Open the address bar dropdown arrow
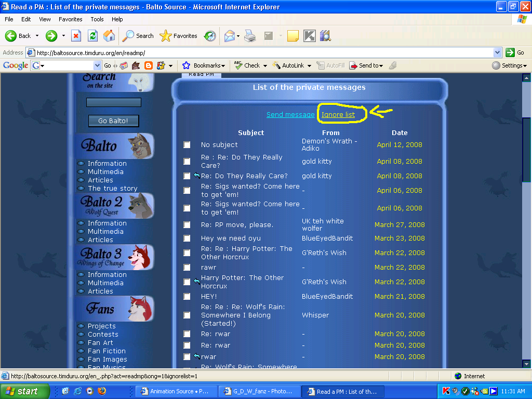Viewport: 532px width, 399px height. pyautogui.click(x=497, y=52)
